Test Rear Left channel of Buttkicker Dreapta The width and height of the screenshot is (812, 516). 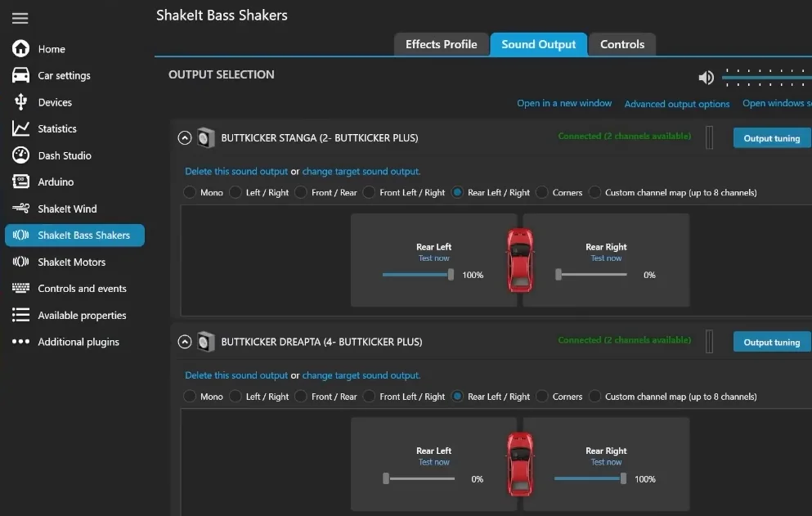(x=434, y=462)
